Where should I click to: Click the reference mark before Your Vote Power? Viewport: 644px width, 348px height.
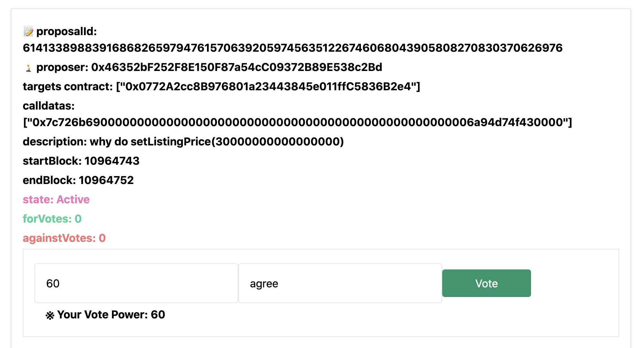(x=50, y=315)
